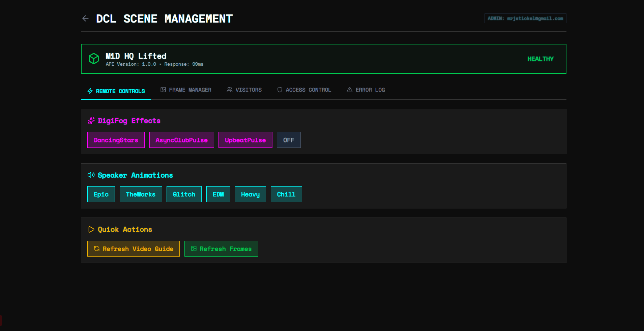Screen dimensions: 644x331
Task: Activate the DancingStars fog effect
Action: [116, 140]
